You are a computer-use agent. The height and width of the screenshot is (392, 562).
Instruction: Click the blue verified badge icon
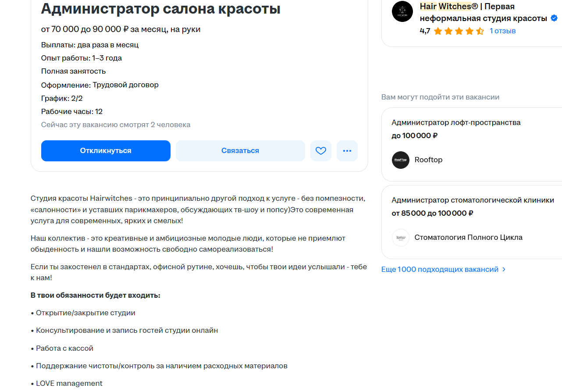(x=554, y=18)
